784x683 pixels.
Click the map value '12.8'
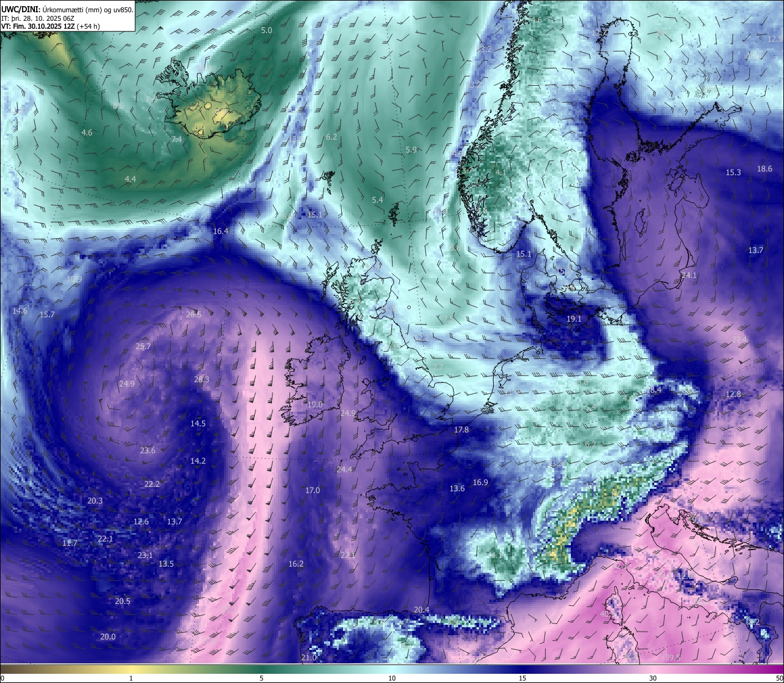point(733,394)
